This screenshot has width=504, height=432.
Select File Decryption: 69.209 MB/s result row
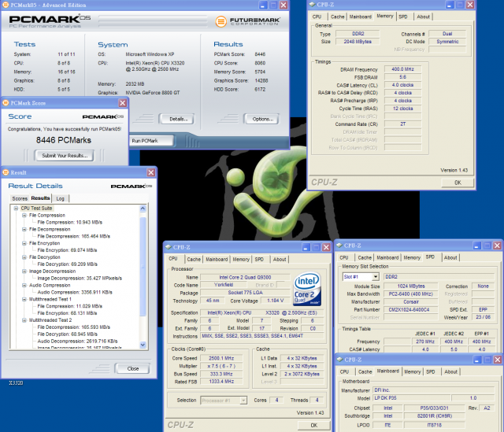tap(67, 264)
